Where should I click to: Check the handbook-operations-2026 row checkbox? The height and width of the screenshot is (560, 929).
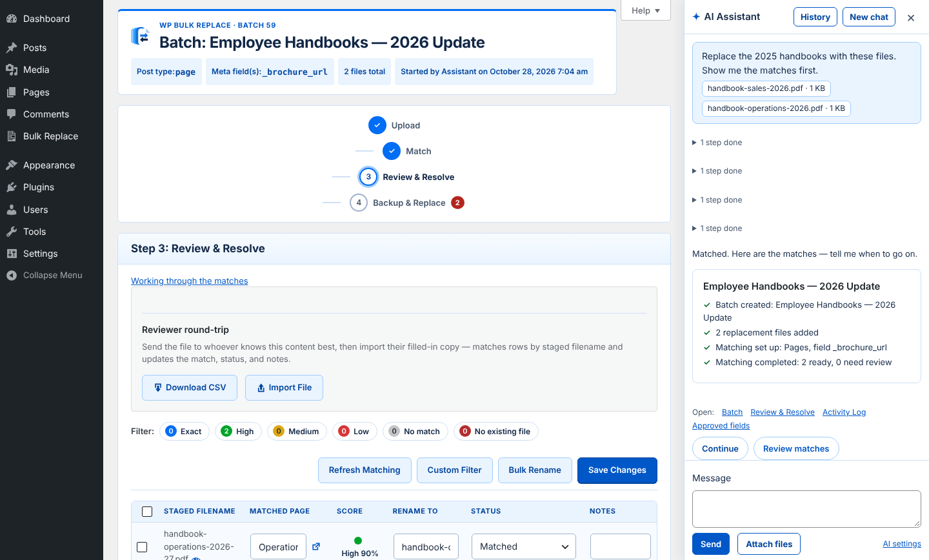[x=142, y=547]
